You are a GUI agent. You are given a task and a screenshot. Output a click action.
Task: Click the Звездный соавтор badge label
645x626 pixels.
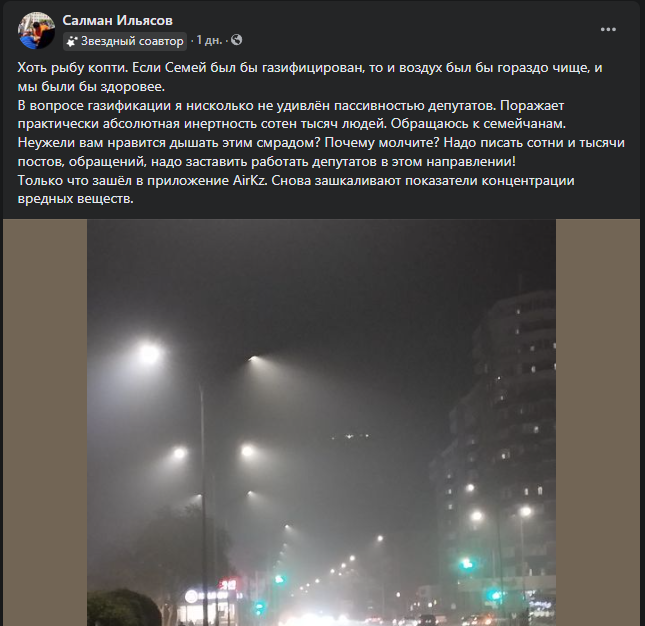[132, 41]
